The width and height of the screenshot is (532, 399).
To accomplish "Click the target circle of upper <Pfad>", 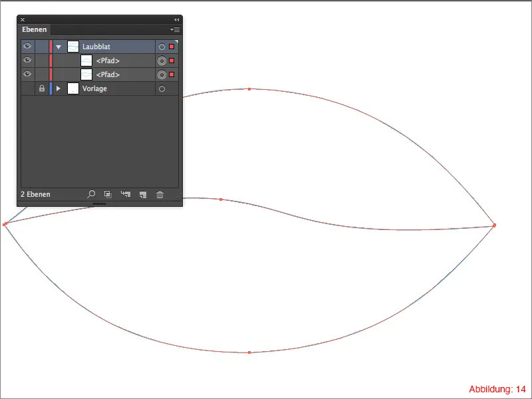I will [162, 61].
